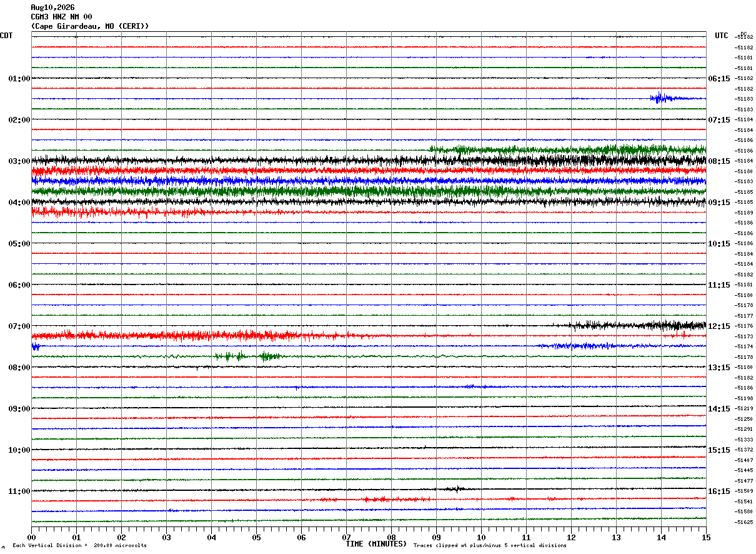This screenshot has height=554, width=756.
Task: Click the '12:15' UTC row label
Action: click(719, 326)
